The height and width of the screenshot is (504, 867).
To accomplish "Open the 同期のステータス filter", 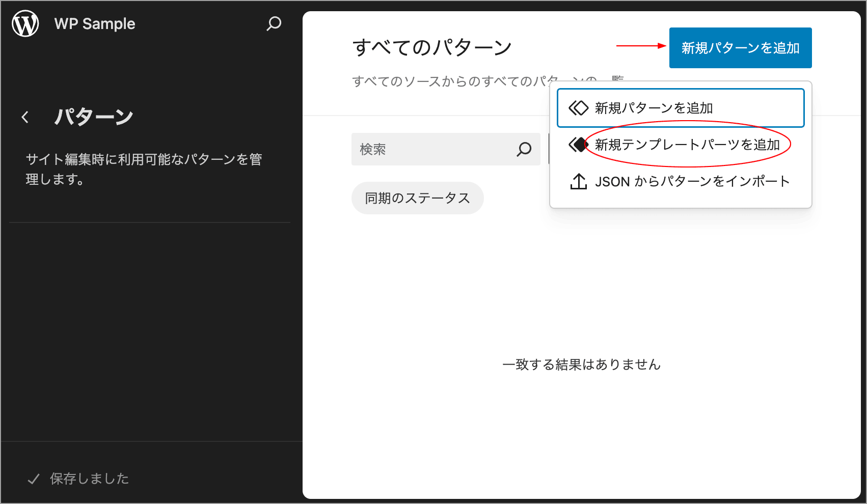I will click(417, 198).
